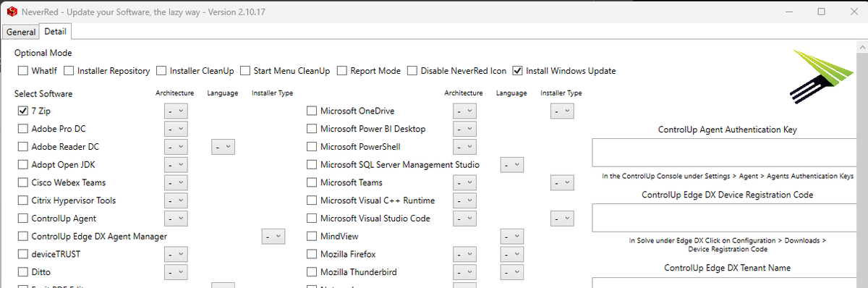Select Adobe Pro DC for update

[23, 129]
